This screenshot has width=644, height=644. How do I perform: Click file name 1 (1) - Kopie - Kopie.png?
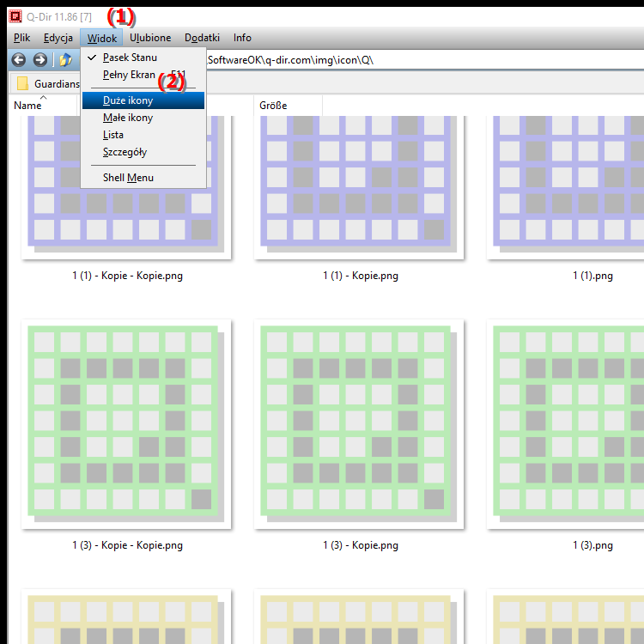(x=127, y=276)
